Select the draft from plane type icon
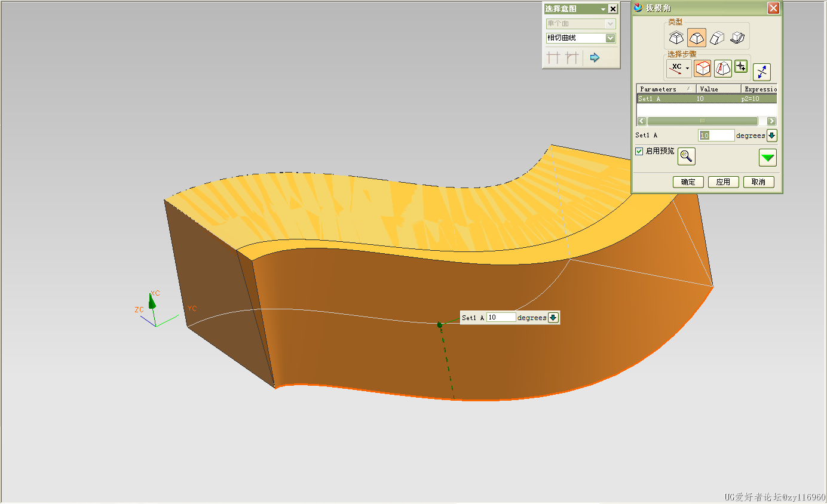The height and width of the screenshot is (504, 827). 676,38
